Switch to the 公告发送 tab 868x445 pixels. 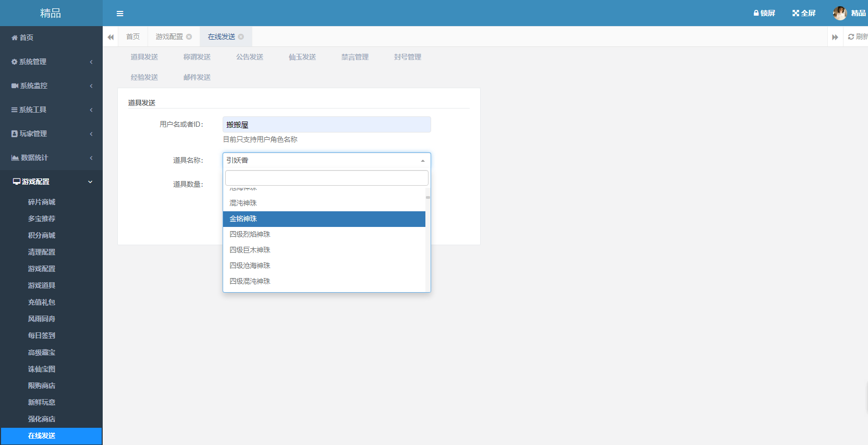(250, 57)
